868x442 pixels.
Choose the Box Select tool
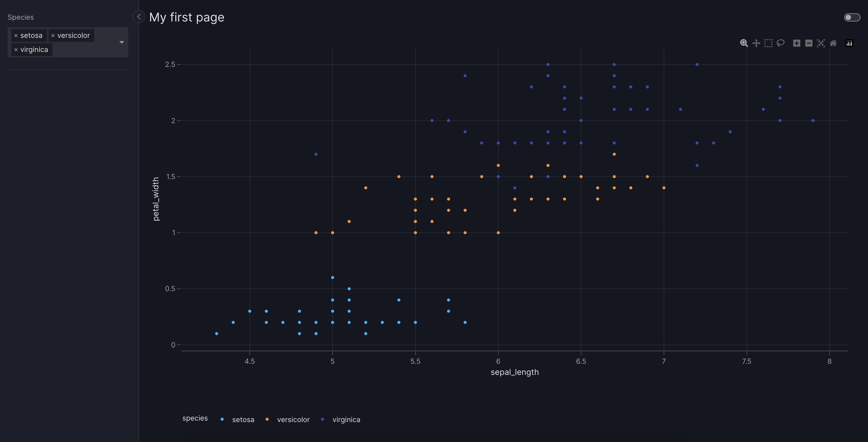[768, 43]
